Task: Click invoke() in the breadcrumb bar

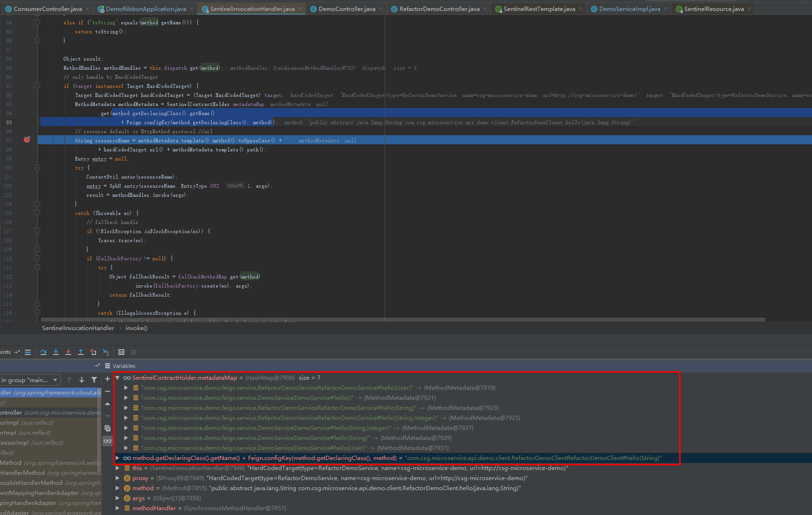Action: 136,328
